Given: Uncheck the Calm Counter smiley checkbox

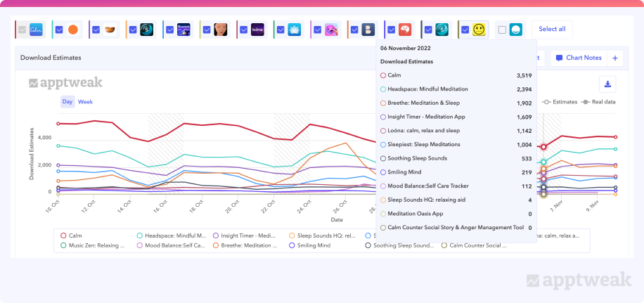Looking at the screenshot, I should (x=465, y=30).
